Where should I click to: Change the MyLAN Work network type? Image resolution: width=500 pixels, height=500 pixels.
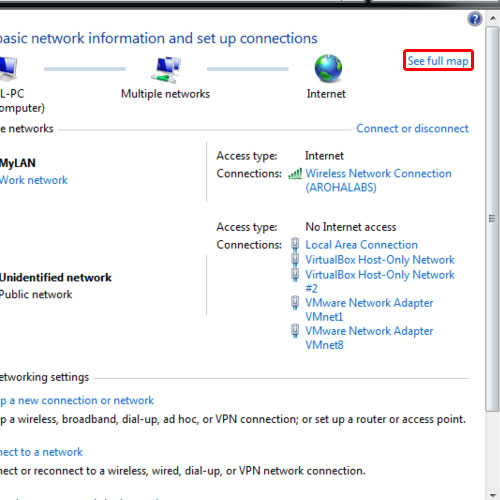pyautogui.click(x=34, y=180)
